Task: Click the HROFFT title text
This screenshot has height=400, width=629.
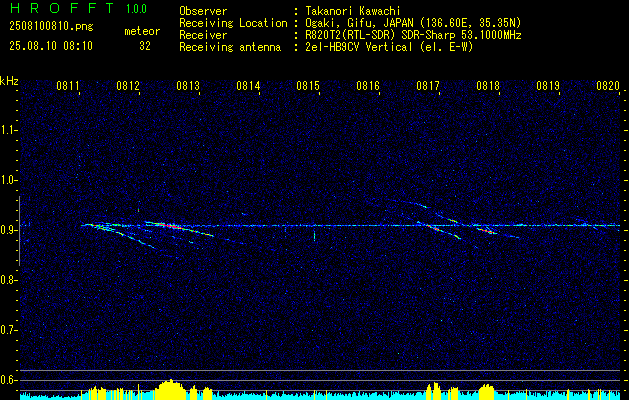Action: pyautogui.click(x=63, y=8)
